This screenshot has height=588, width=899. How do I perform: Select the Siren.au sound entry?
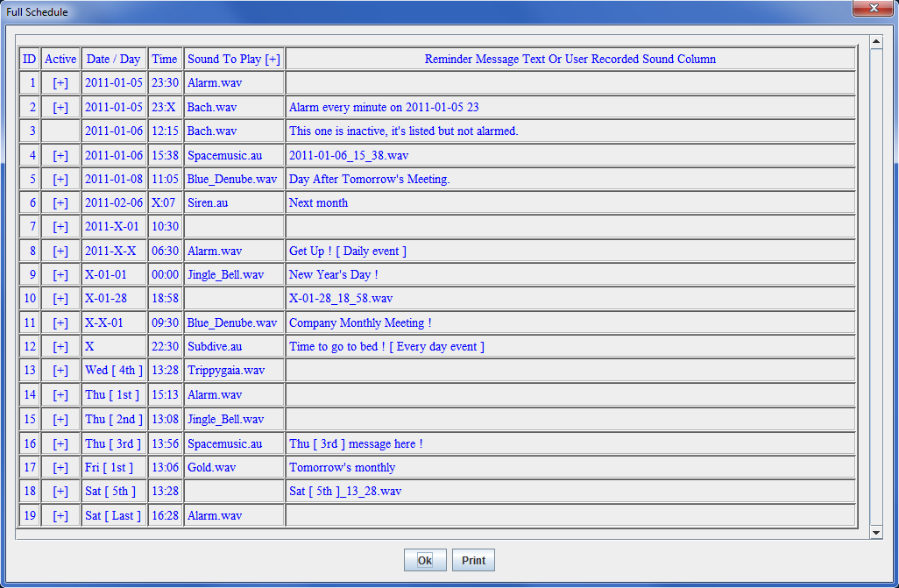pyautogui.click(x=209, y=203)
